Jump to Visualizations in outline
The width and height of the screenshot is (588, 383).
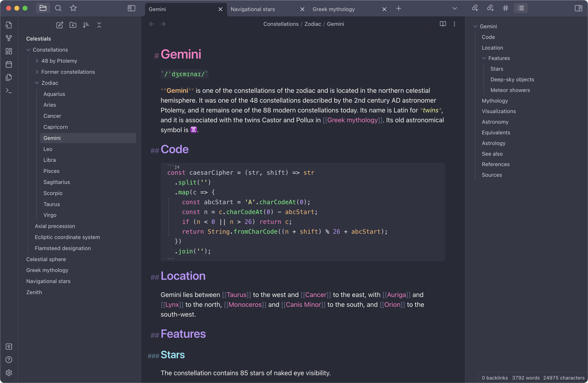point(499,111)
